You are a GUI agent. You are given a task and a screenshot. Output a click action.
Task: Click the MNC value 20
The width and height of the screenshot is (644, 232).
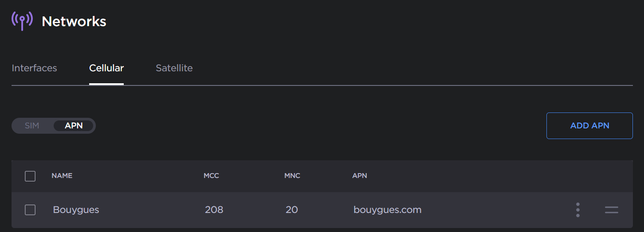pyautogui.click(x=292, y=210)
